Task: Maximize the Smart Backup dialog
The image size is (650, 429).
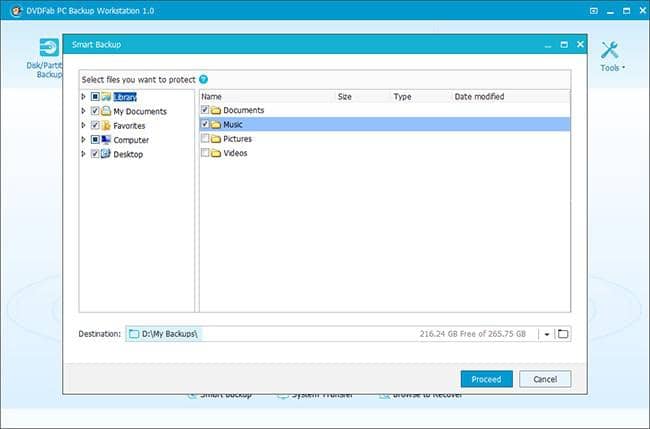Action: click(564, 44)
